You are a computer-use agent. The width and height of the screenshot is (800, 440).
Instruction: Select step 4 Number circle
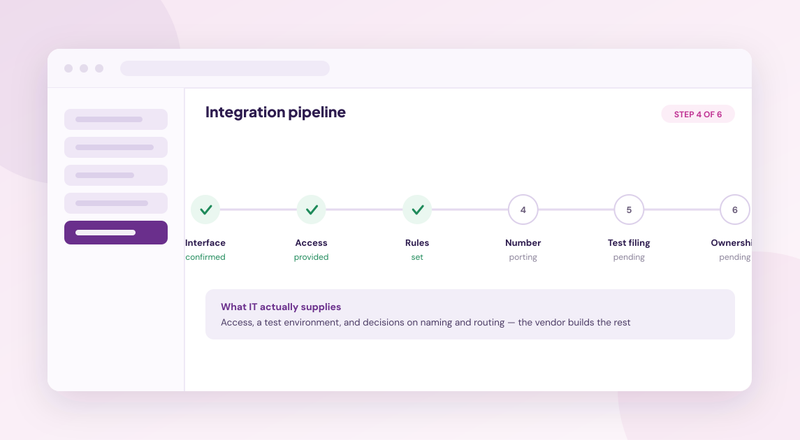click(x=523, y=209)
